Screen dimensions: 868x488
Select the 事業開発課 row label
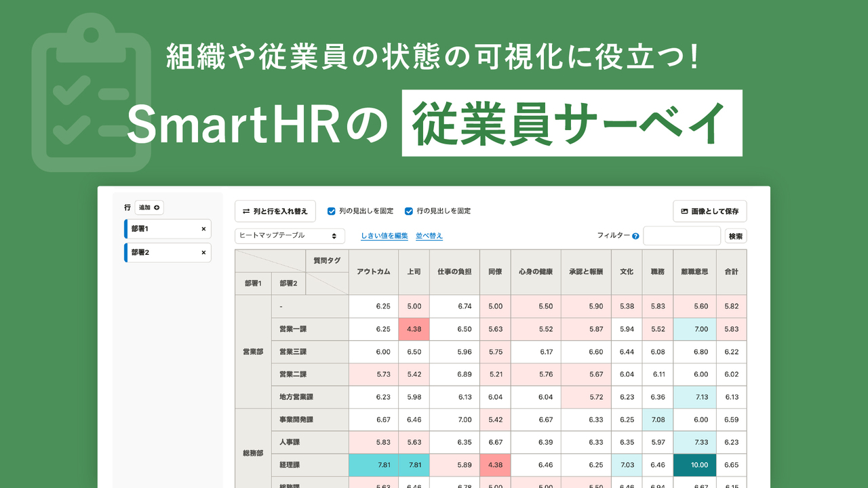[310, 420]
